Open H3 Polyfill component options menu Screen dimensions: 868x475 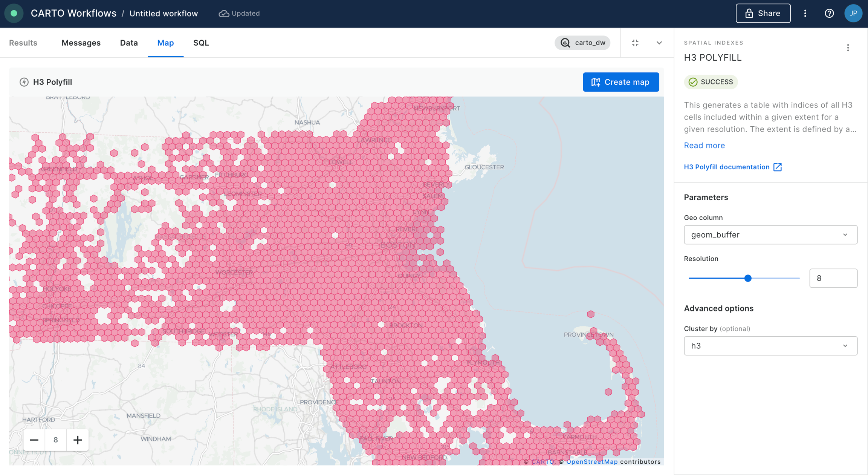[848, 48]
